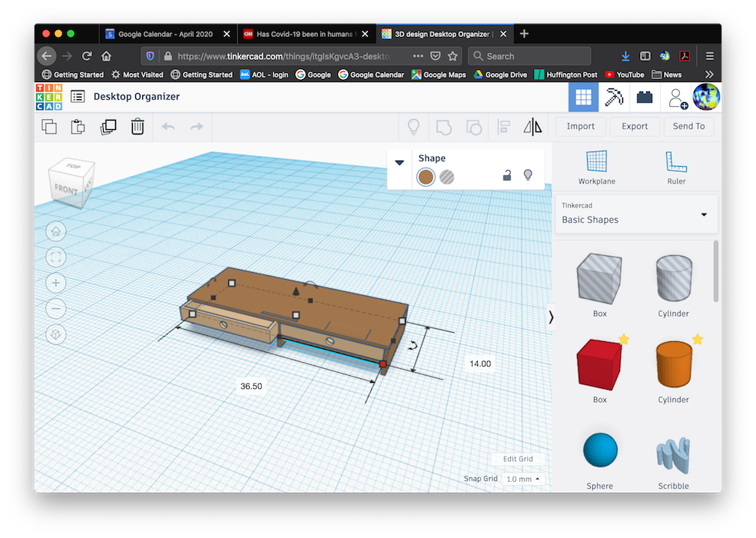Click the Edit Grid button
Screen dimensions: 756x538
pos(518,459)
